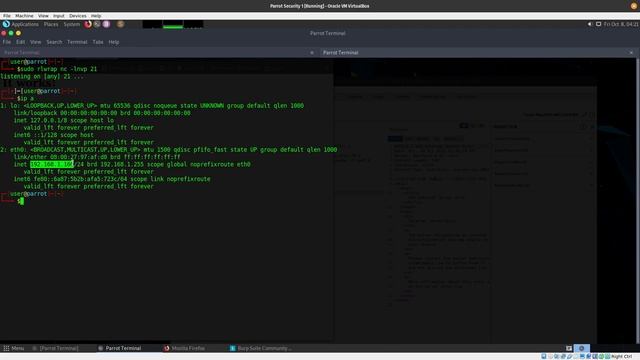Viewport: 640px width, 360px height.
Task: Open the taskbar Menu button
Action: (x=14, y=348)
